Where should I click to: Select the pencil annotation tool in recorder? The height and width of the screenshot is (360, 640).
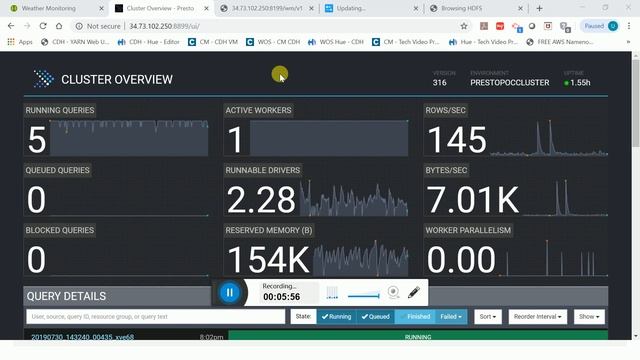[x=413, y=292]
